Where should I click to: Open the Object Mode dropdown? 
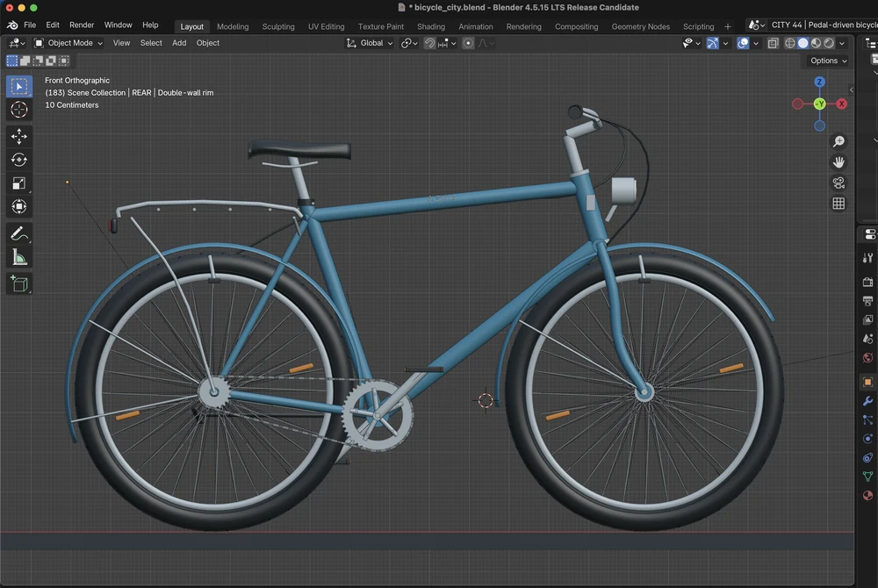pyautogui.click(x=68, y=43)
